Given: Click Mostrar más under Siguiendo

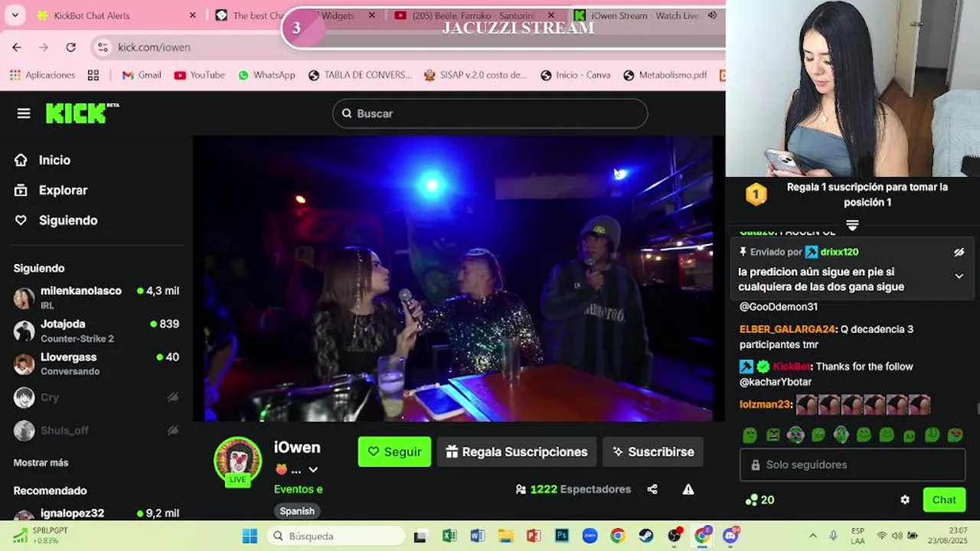Looking at the screenshot, I should coord(41,462).
